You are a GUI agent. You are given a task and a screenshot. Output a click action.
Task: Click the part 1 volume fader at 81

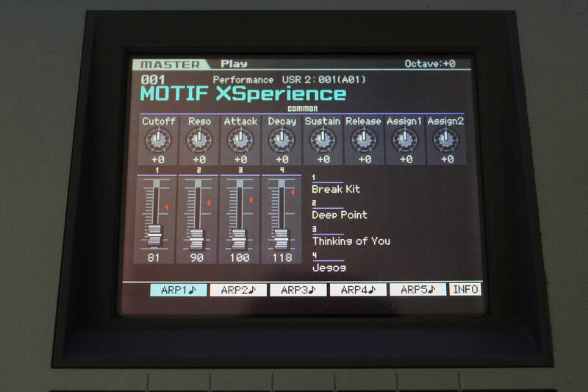[154, 235]
